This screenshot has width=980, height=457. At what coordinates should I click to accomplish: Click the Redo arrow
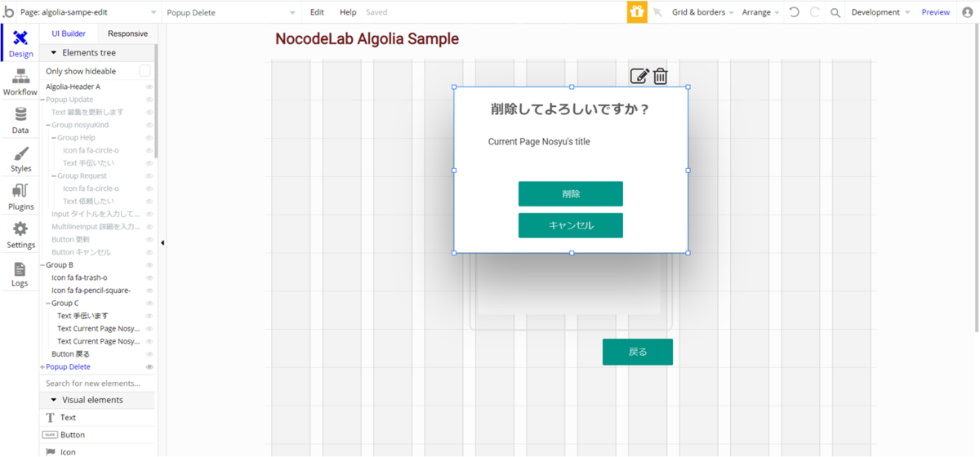coord(814,12)
